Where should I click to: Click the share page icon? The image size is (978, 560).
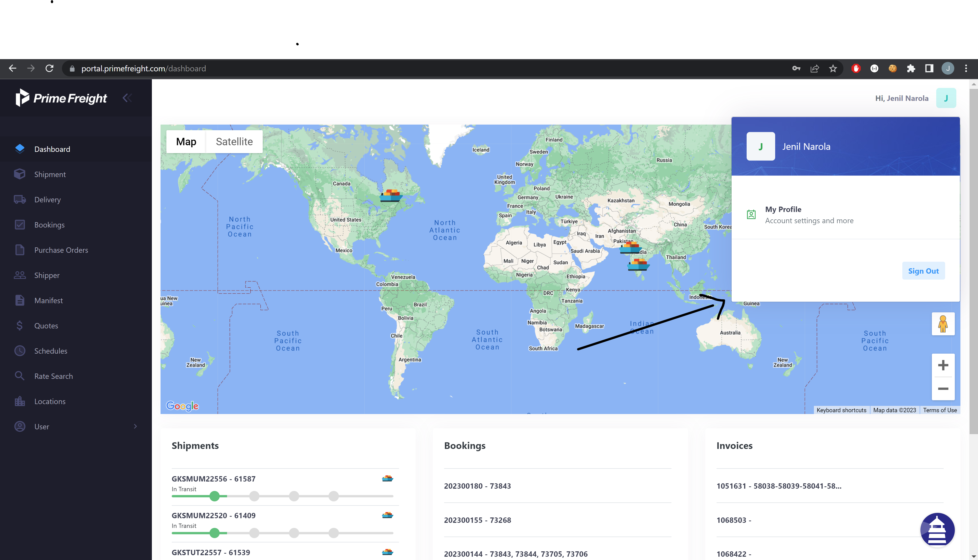tap(815, 69)
